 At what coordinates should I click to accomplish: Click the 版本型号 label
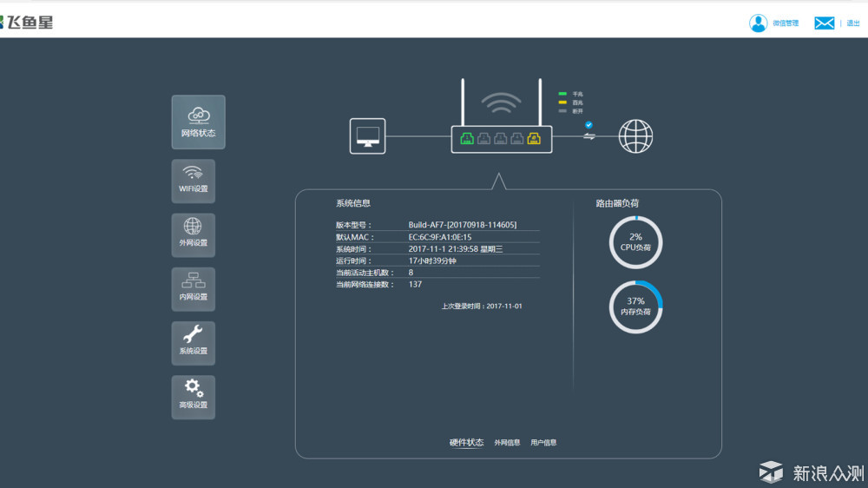pos(354,225)
